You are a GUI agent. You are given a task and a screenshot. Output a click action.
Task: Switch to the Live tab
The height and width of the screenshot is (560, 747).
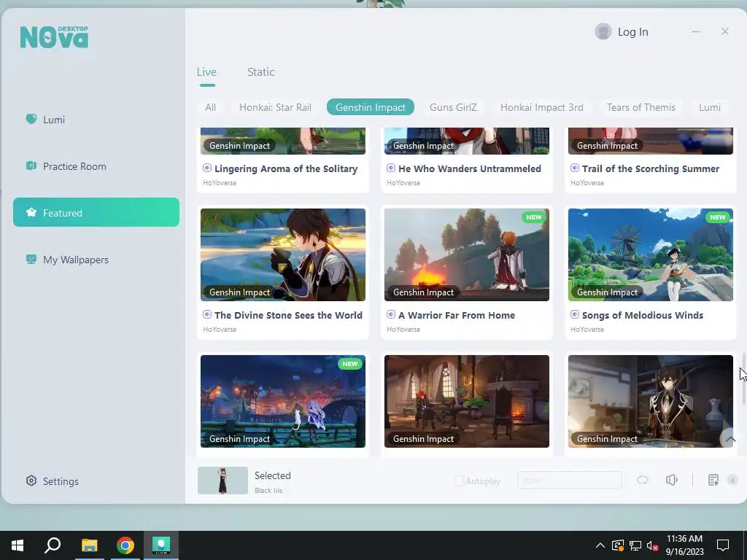coord(206,72)
